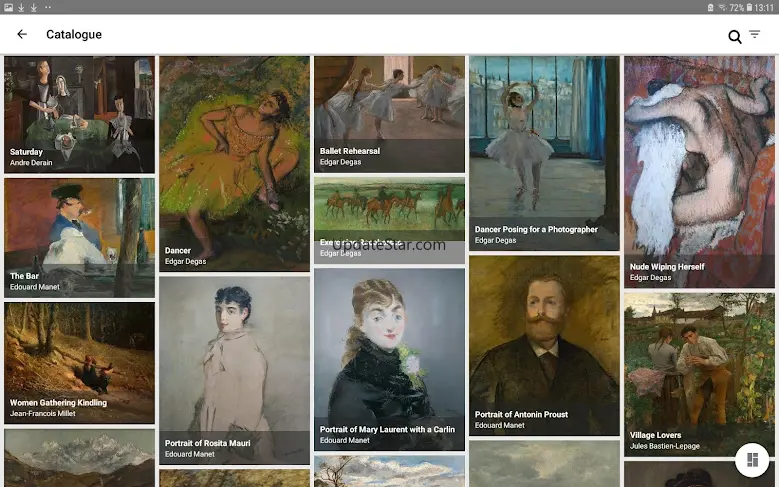Tap the Wi-Fi signal icon in the status bar

click(723, 7)
